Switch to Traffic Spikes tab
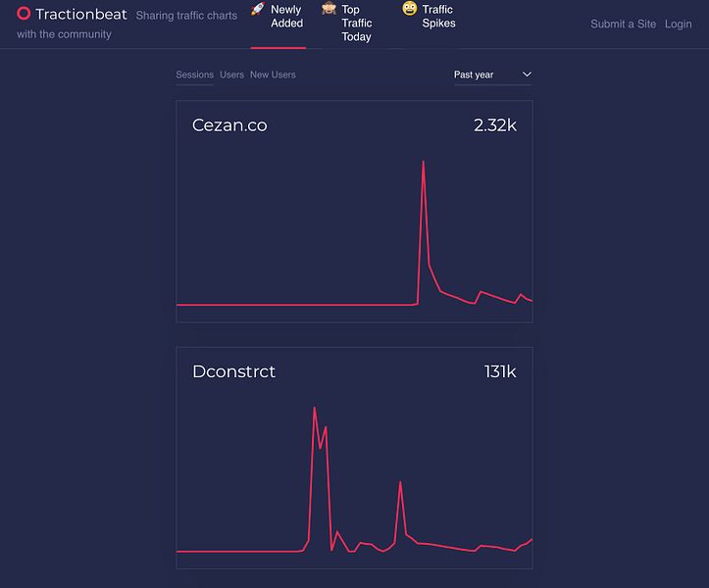The width and height of the screenshot is (709, 588). point(430,17)
